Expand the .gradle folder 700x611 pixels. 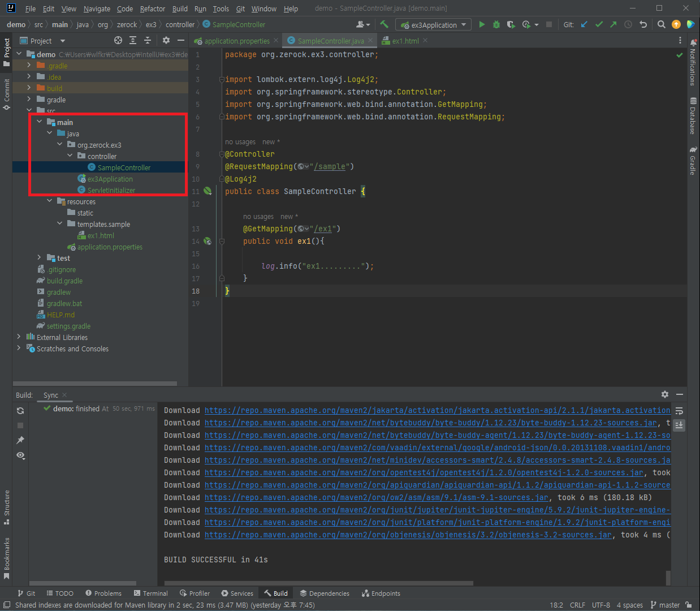tap(29, 66)
